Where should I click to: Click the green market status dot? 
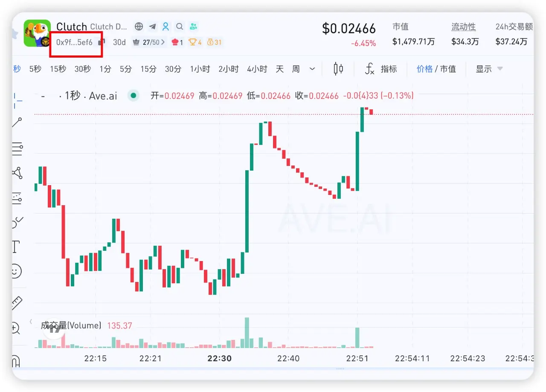point(134,96)
